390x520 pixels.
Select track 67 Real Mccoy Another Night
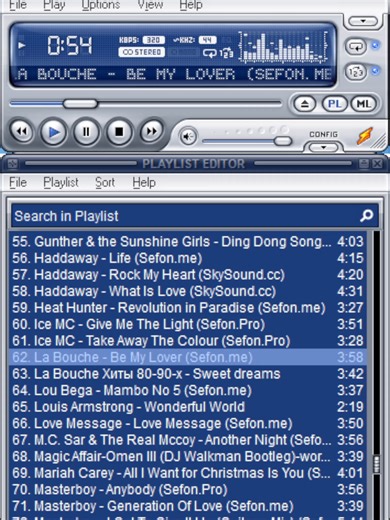click(x=188, y=440)
